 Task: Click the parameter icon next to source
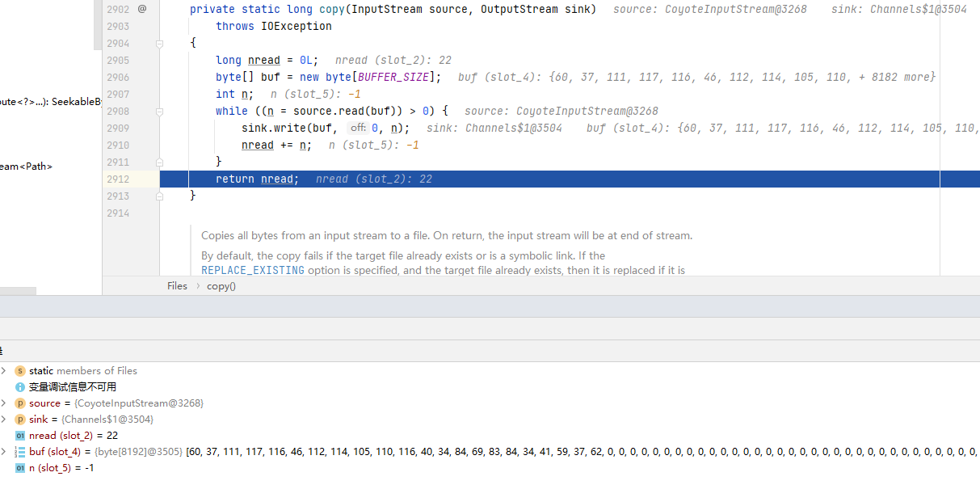coord(20,403)
